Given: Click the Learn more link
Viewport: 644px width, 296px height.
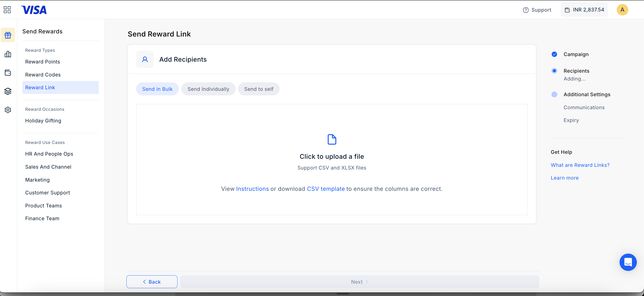Looking at the screenshot, I should tap(564, 178).
